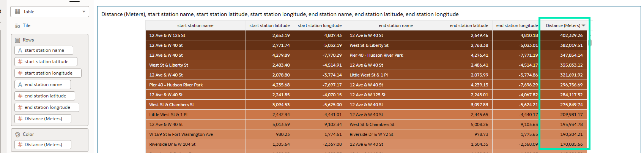Click the Rows section icon
644x153 pixels.
click(17, 40)
